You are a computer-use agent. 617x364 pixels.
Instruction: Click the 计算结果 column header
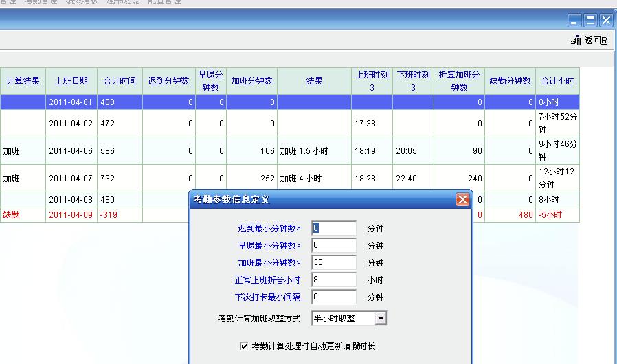[23, 81]
